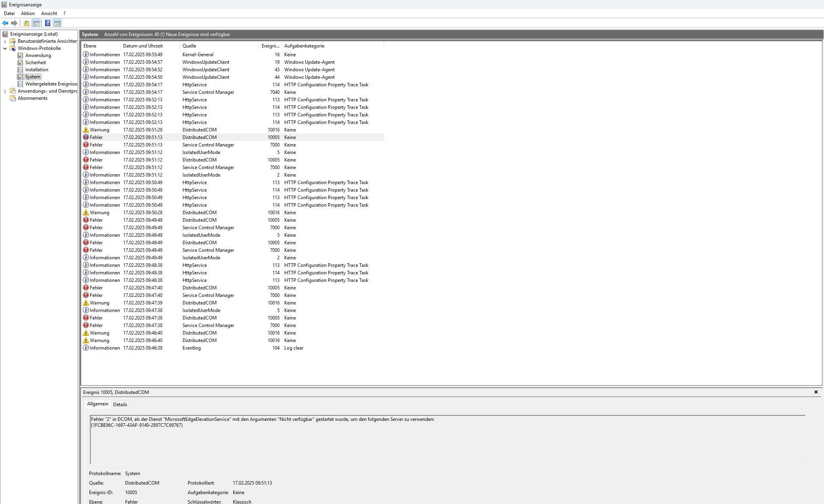824x504 pixels.
Task: Toggle the console tree show/hide icon
Action: [36, 23]
